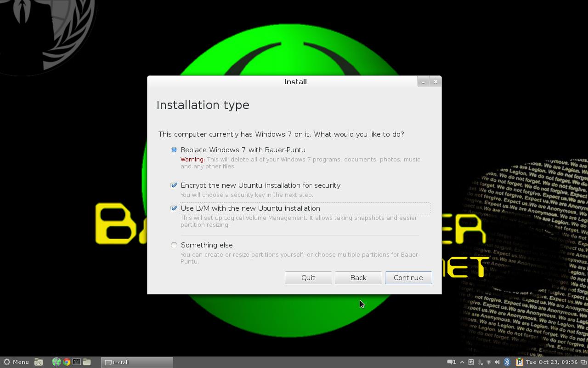The height and width of the screenshot is (368, 588).
Task: Open the file manager icon in taskbar
Action: pos(87,362)
